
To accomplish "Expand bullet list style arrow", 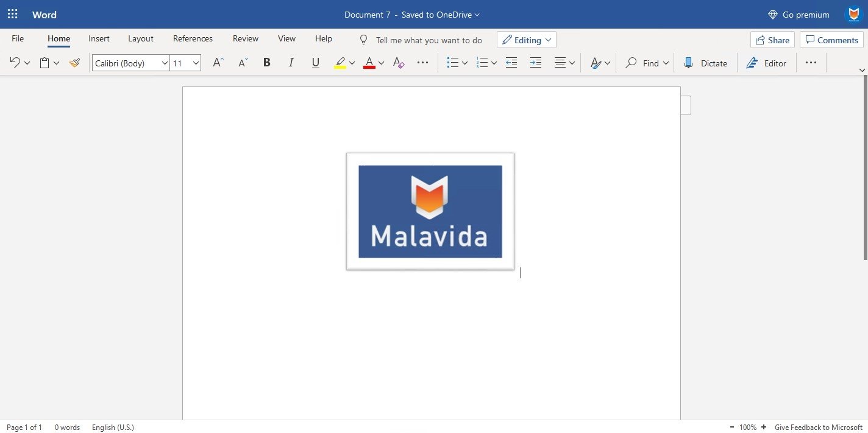I will point(464,63).
